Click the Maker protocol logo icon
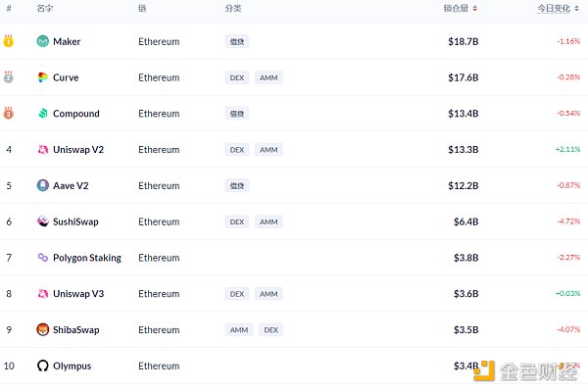Screen dimensions: 588x392 pos(42,41)
